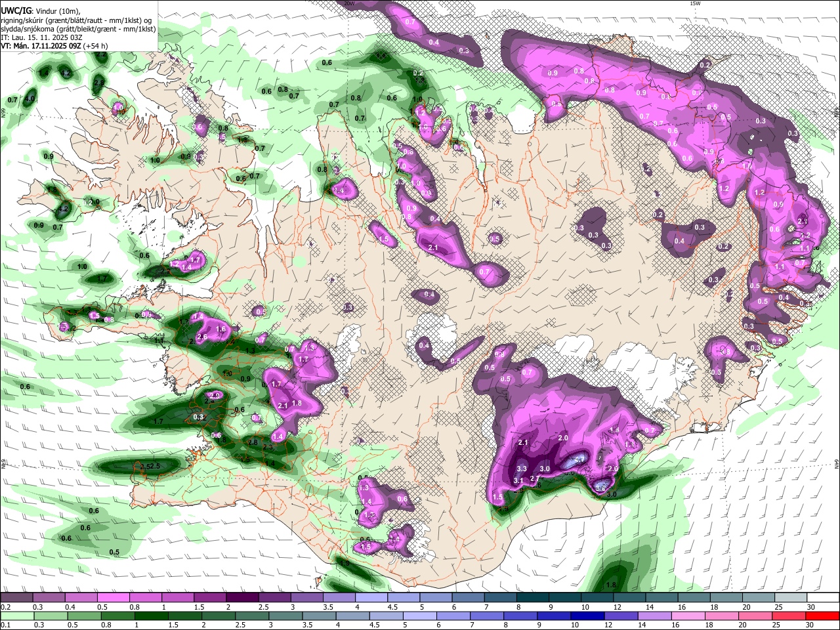Pick the snow legend swatch between 4 and 4.5
The width and height of the screenshot is (840, 630).
pos(371,598)
